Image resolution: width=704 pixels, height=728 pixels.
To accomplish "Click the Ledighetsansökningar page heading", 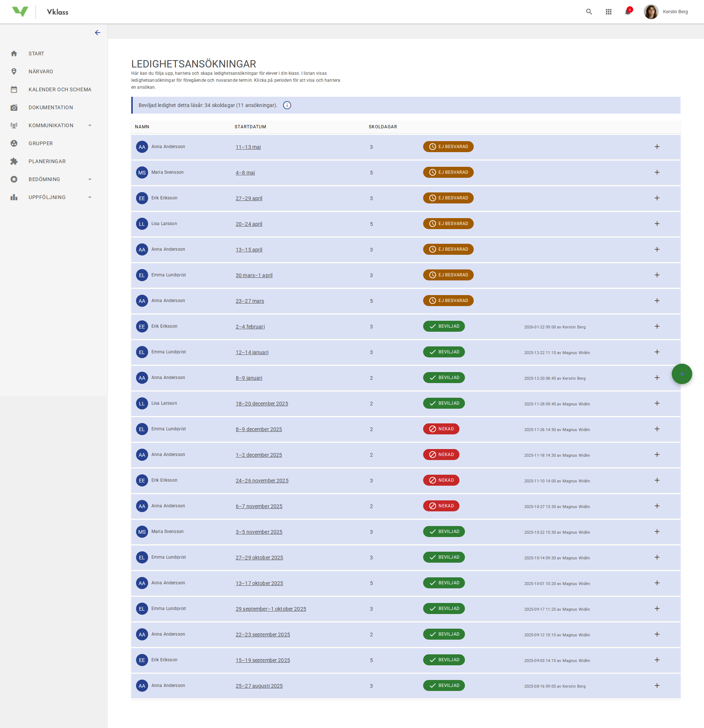I will click(x=194, y=64).
